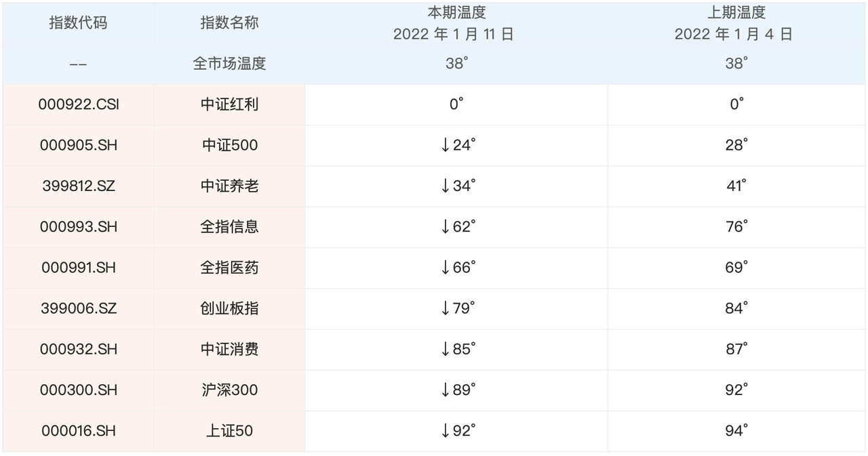Open index code 399006.SZ
The width and height of the screenshot is (868, 456).
pos(79,308)
